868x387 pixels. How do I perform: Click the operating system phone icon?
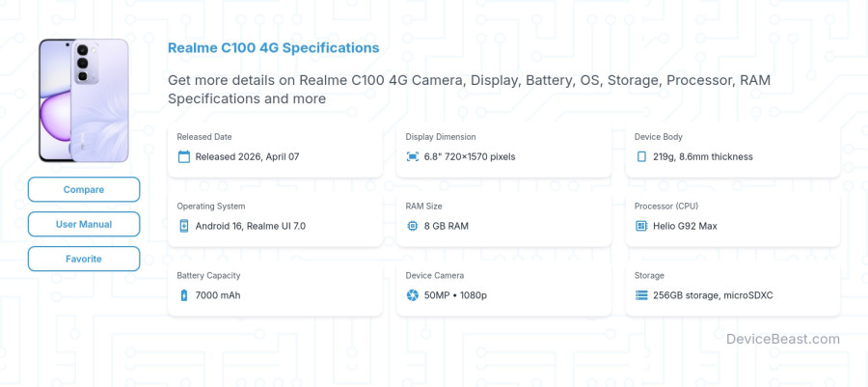coord(184,226)
